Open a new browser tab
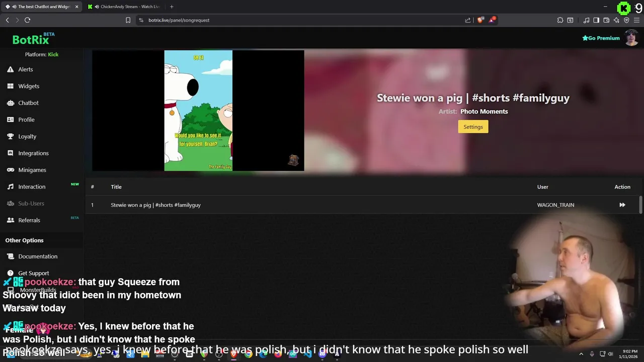 [172, 7]
